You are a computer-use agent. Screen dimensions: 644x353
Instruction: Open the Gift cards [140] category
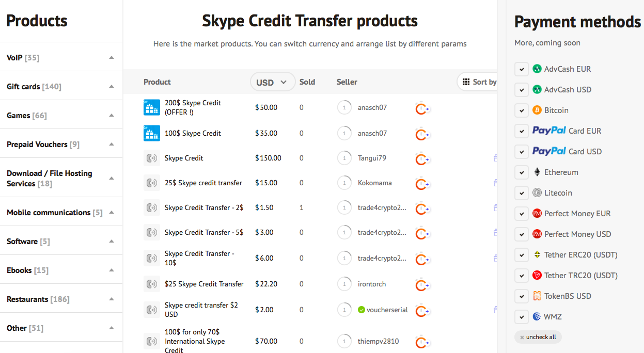(x=34, y=87)
